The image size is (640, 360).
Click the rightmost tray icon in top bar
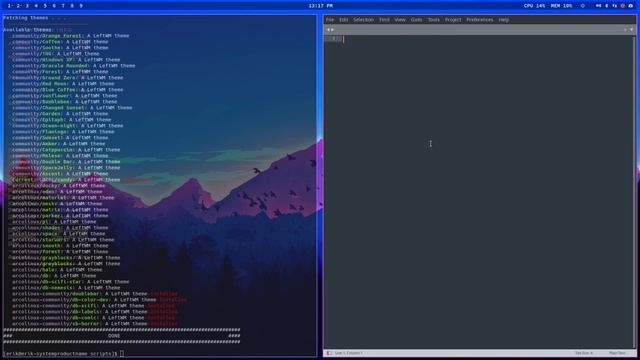coord(631,6)
